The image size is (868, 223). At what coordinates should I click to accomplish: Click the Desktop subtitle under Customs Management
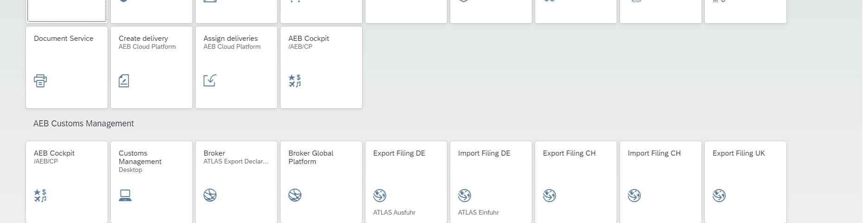pos(130,170)
